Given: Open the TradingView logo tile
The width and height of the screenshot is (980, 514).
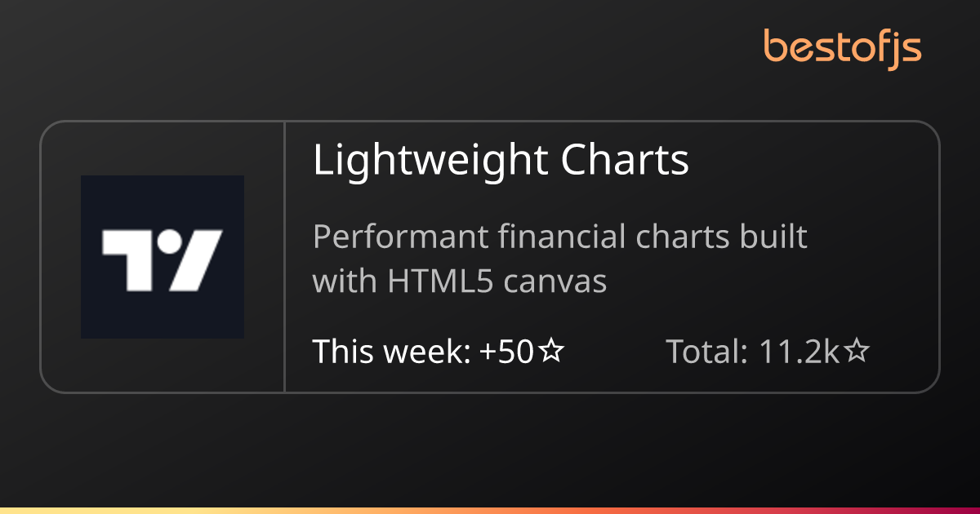Looking at the screenshot, I should pyautogui.click(x=163, y=257).
